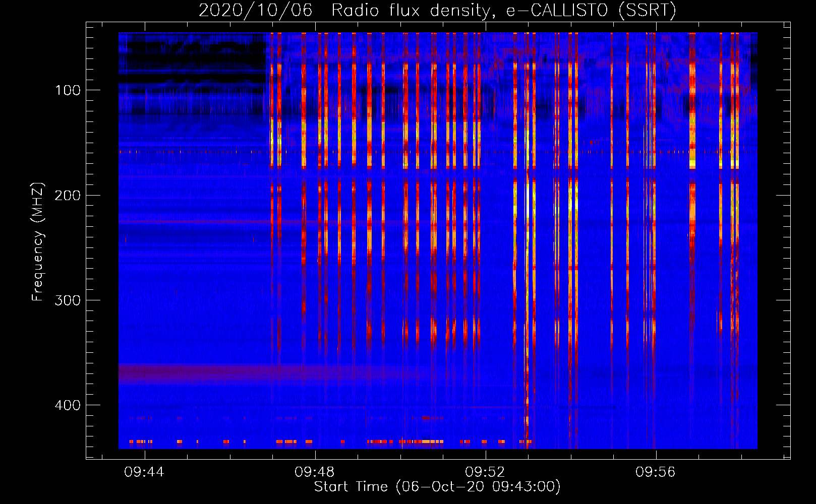The height and width of the screenshot is (504, 816).
Task: Click the "300" frequency tick label
Action: [x=68, y=300]
